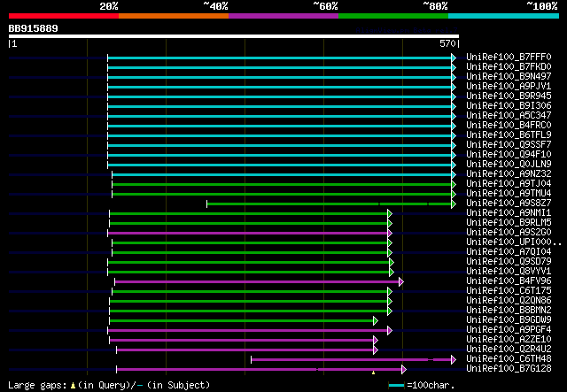
Task: Open the UniRef100_Q0JLN9 hit label
Action: pos(509,165)
